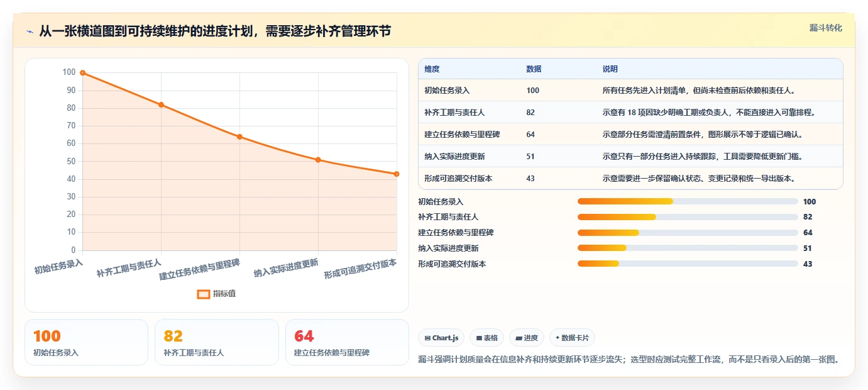Click the last chart point at value 43

point(397,174)
